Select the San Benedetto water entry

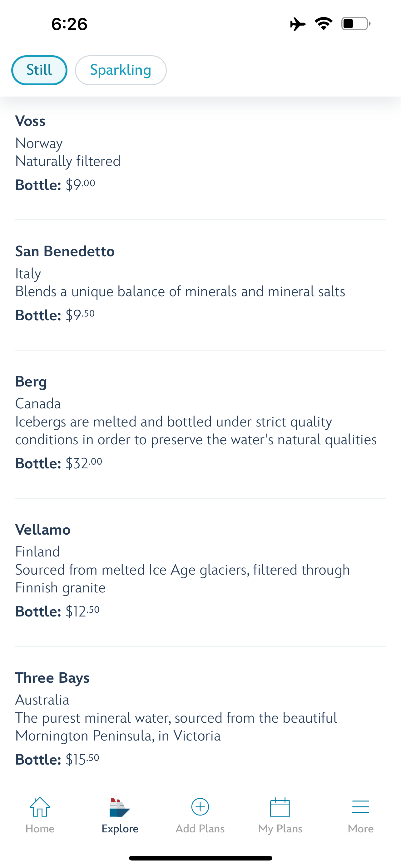pos(65,251)
